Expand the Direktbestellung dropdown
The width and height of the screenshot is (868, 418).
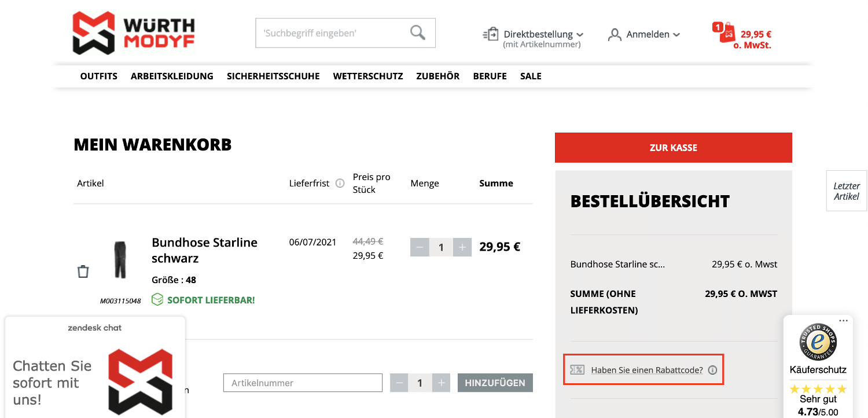(x=580, y=35)
